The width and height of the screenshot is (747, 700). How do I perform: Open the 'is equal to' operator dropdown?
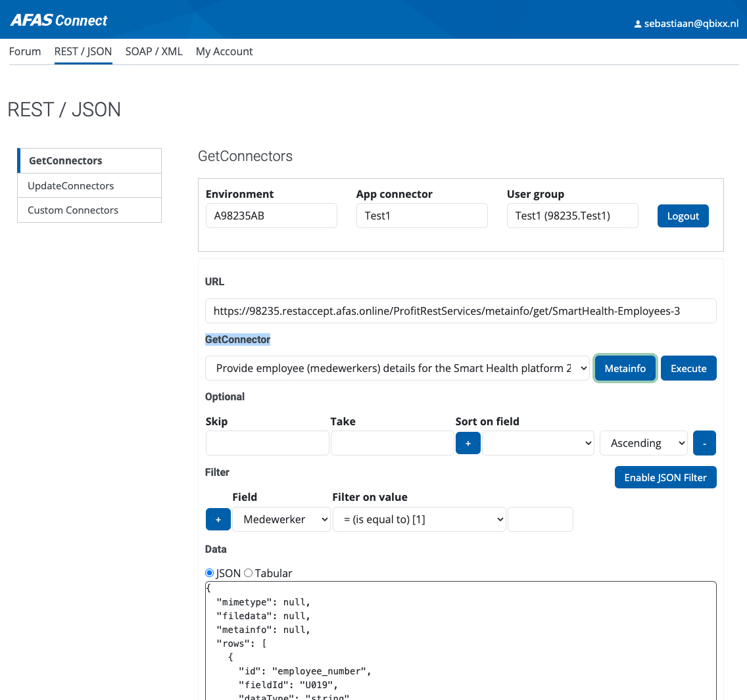click(420, 519)
